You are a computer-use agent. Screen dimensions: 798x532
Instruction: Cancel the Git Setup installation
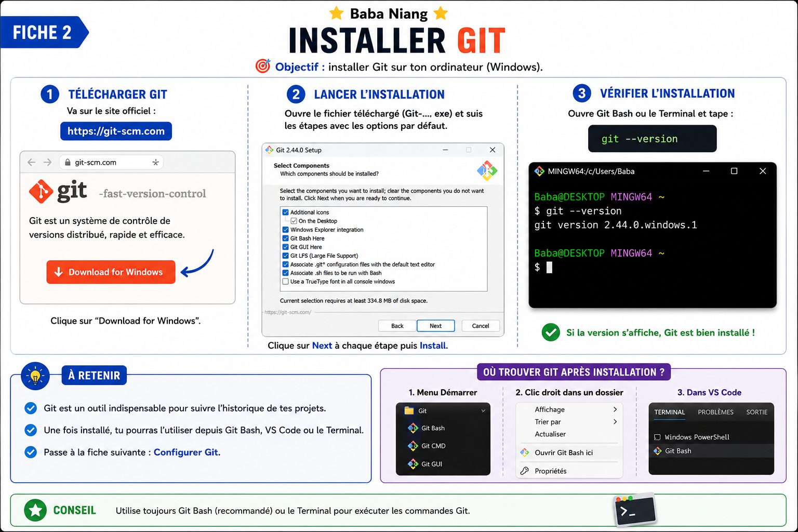[x=481, y=326]
